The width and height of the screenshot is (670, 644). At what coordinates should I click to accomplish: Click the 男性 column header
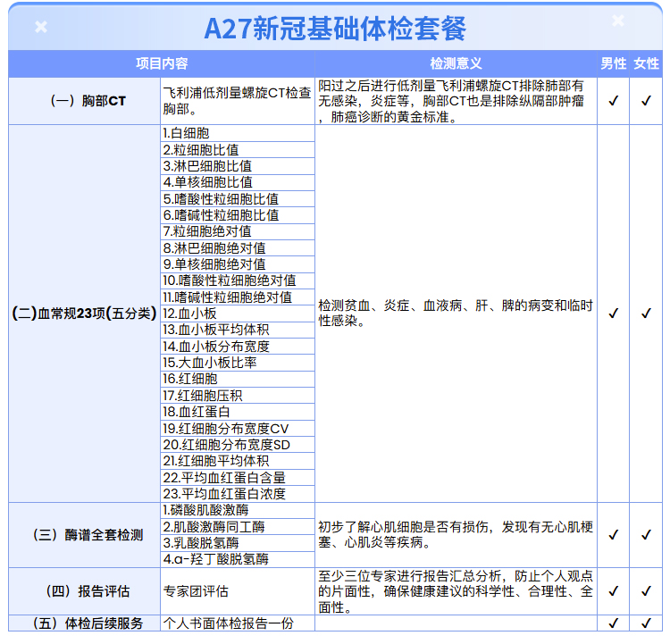coord(613,64)
